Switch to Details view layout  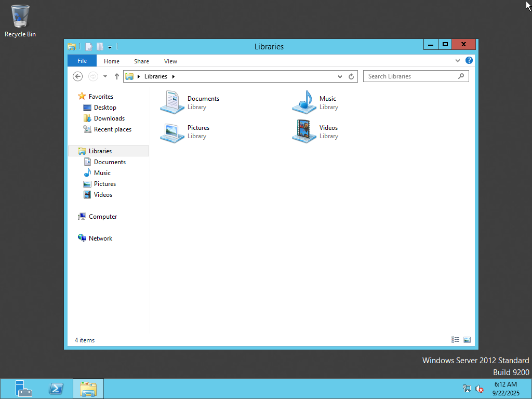pos(456,340)
